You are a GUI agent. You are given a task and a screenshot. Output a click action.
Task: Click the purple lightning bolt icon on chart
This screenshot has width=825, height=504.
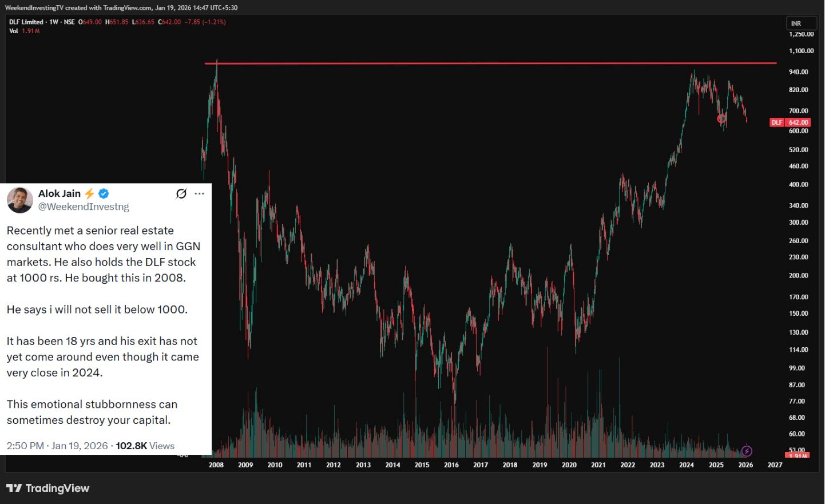click(747, 451)
